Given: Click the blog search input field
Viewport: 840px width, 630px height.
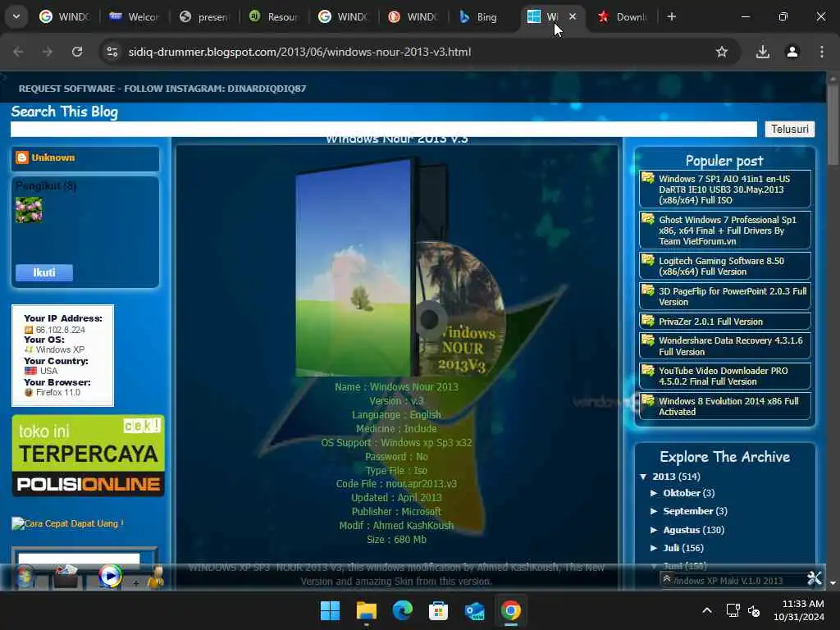Looking at the screenshot, I should (384, 129).
